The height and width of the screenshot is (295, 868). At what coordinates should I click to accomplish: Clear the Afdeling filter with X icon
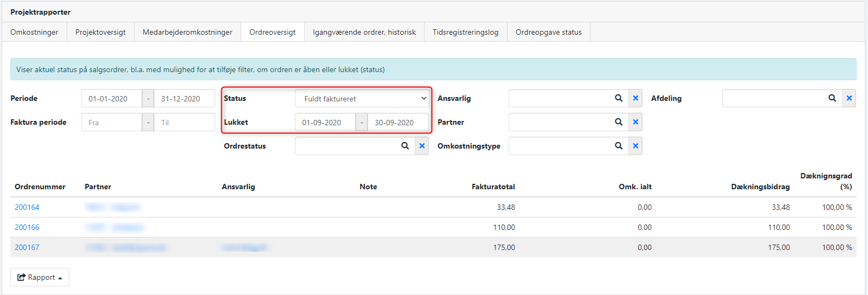click(x=849, y=98)
